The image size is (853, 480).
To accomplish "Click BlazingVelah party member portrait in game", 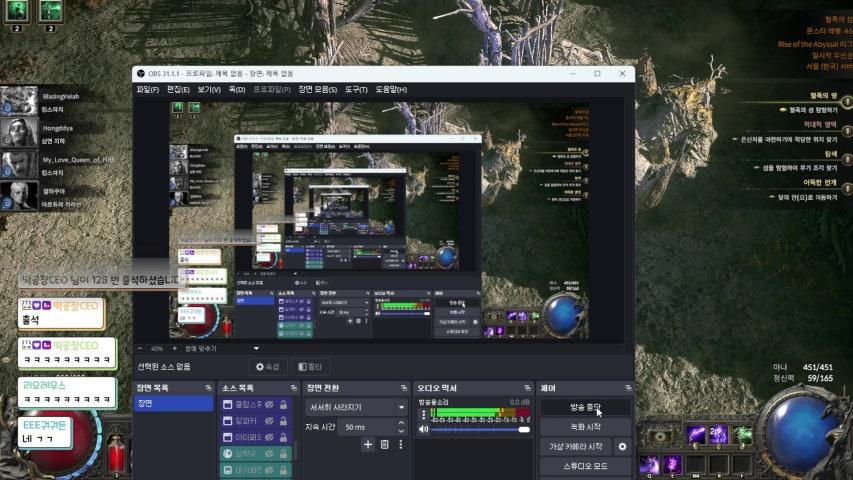I will (x=19, y=101).
